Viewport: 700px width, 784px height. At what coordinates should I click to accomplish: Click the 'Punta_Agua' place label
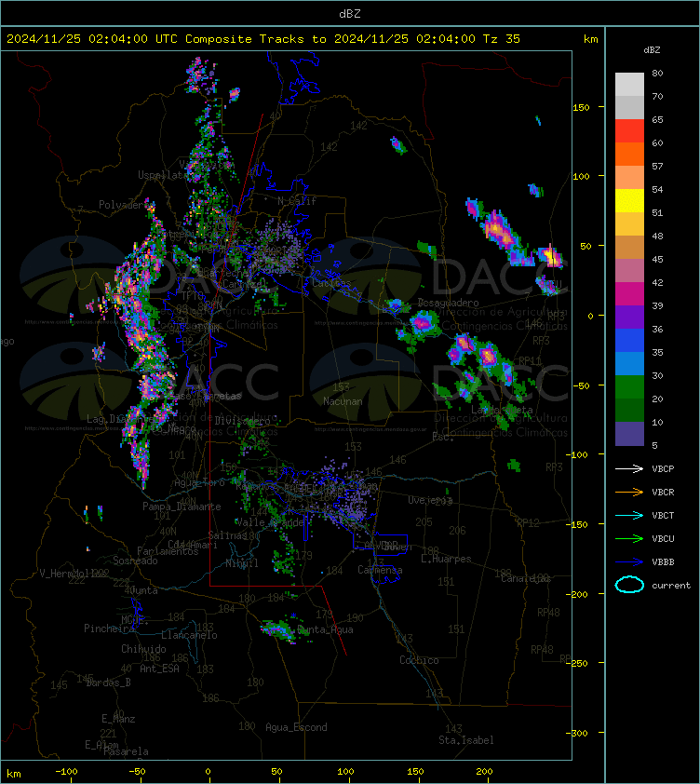[x=326, y=629]
